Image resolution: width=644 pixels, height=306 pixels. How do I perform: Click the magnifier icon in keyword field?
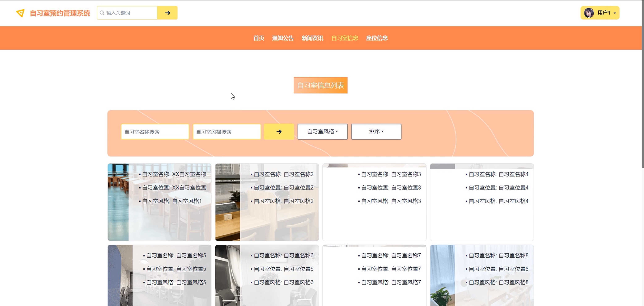tap(102, 13)
